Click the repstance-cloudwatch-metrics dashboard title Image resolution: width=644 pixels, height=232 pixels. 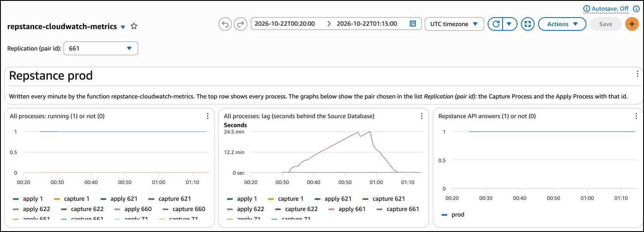pos(62,27)
